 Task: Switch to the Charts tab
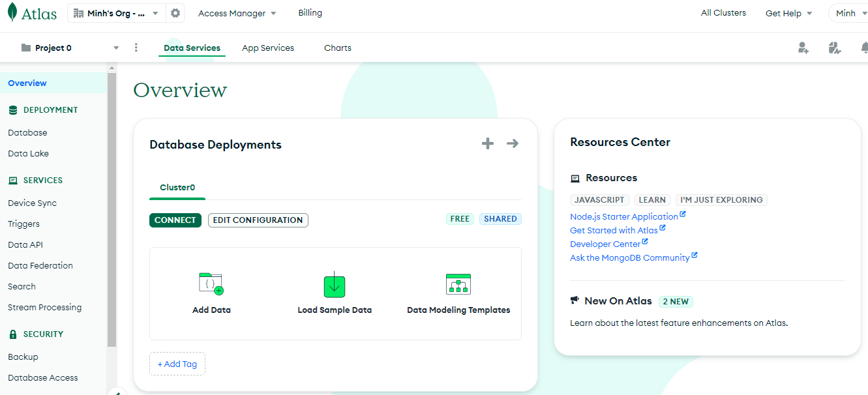(338, 48)
